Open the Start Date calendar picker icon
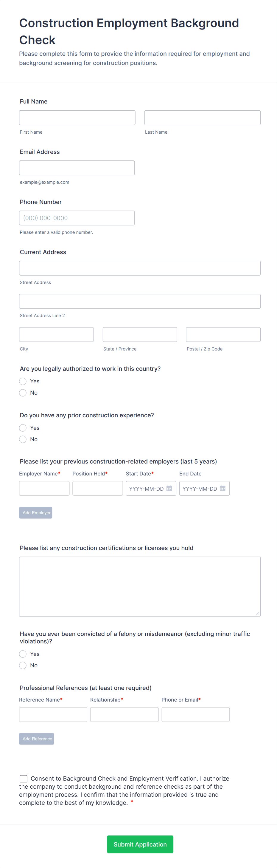Screen dimensions: 277x868 coord(169,488)
